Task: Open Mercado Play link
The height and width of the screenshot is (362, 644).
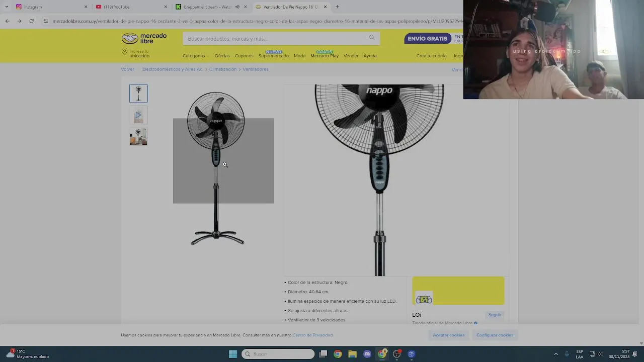Action: click(325, 56)
